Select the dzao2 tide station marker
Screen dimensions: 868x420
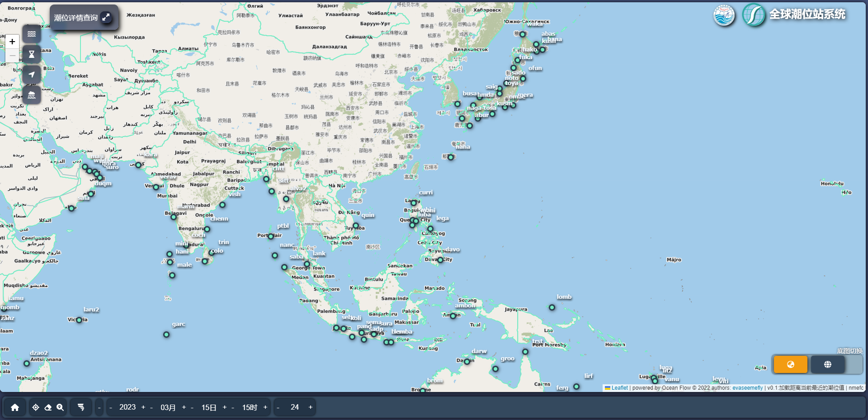[27, 363]
